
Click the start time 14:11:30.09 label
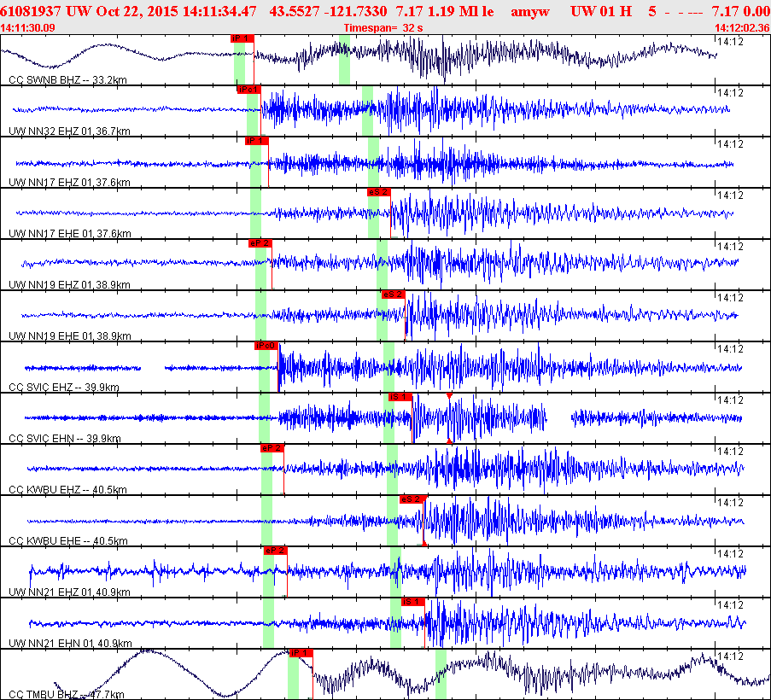coord(28,28)
